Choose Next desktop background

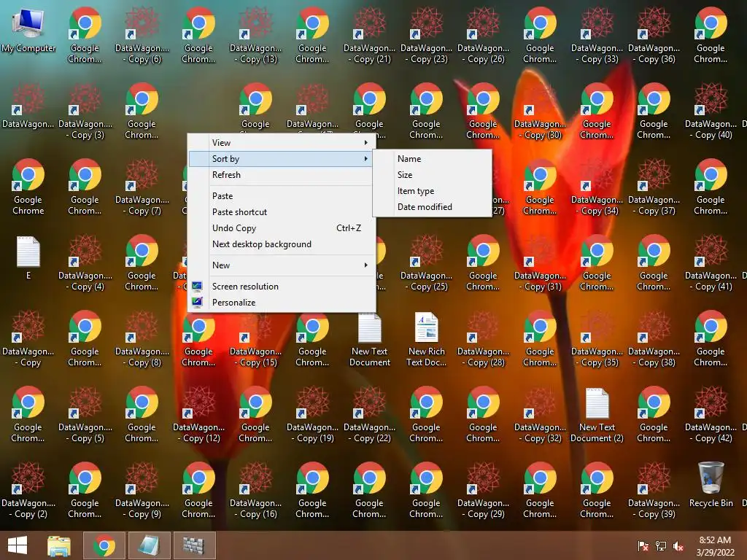(x=281, y=244)
